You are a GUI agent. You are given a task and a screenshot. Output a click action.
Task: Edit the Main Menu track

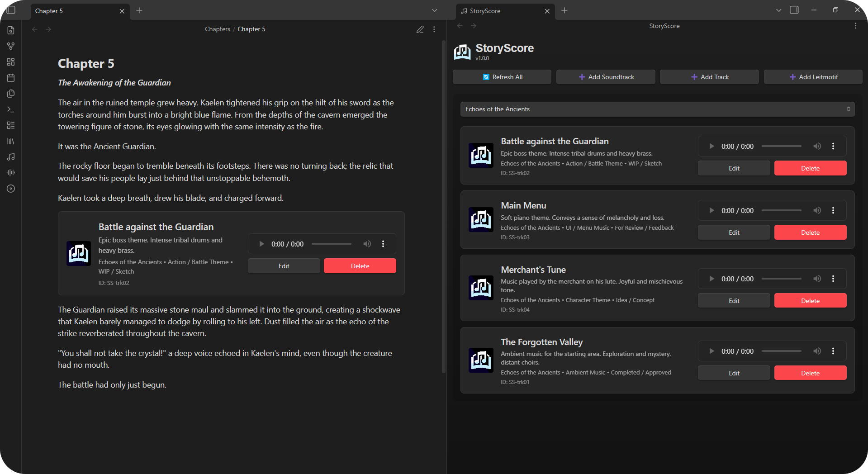(734, 232)
